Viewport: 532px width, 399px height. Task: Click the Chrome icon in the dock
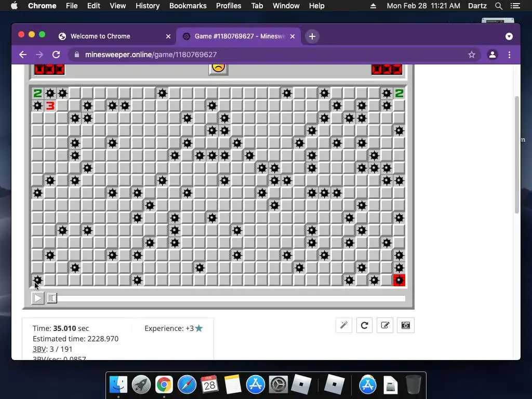(164, 385)
